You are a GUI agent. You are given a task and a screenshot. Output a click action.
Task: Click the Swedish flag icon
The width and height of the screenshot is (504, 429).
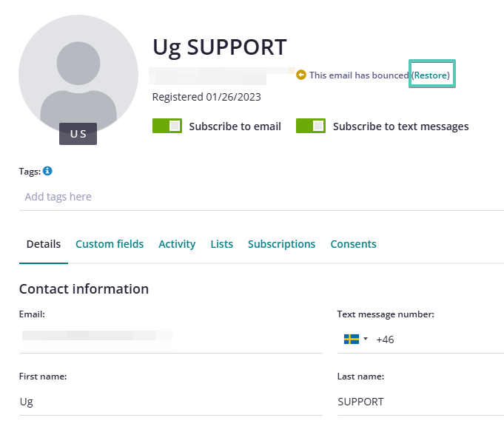(x=352, y=340)
